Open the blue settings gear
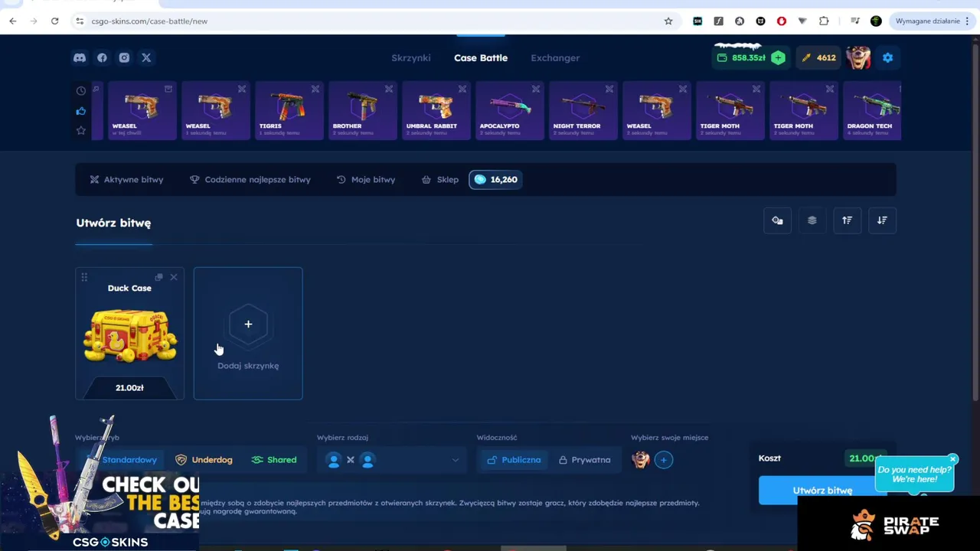 click(x=887, y=57)
